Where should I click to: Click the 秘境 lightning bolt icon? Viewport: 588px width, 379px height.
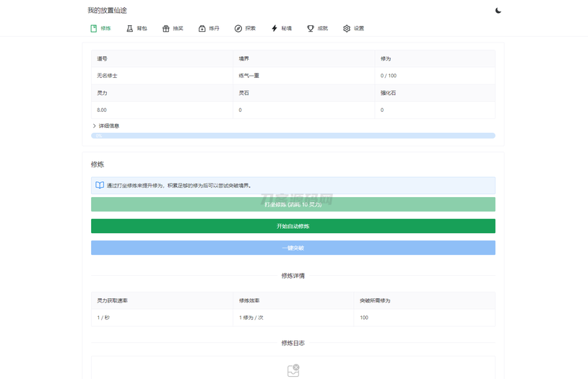(274, 29)
